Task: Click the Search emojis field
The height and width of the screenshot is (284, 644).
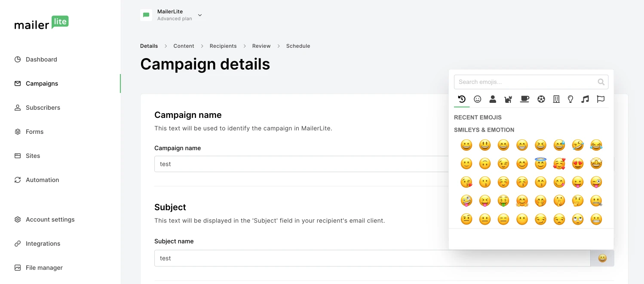Action: [527, 82]
